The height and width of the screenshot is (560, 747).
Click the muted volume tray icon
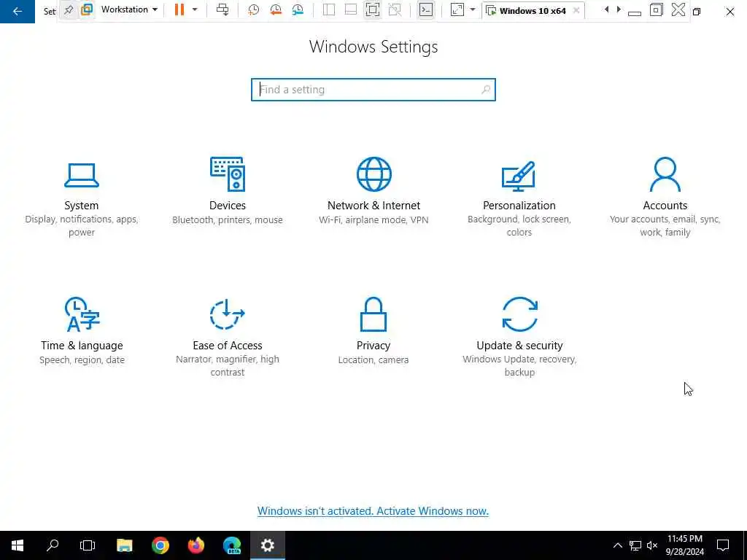pyautogui.click(x=652, y=545)
